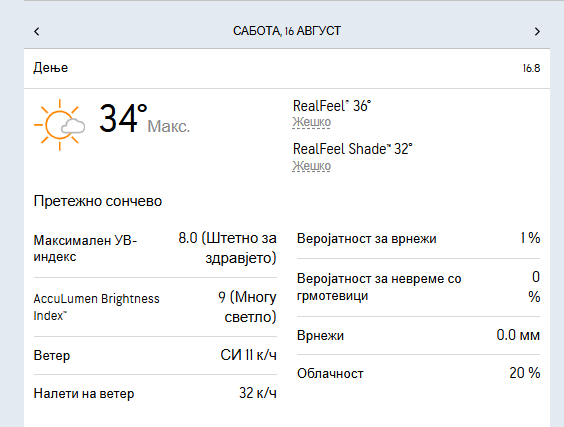The image size is (564, 427).
Task: Open the Жешко link under RealFeel Shade
Action: pos(311,166)
